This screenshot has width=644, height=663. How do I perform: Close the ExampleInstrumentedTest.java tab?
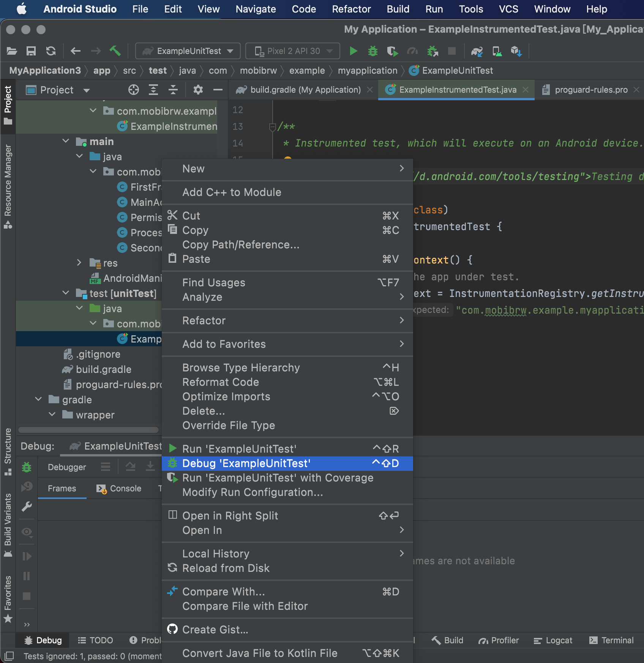[526, 90]
